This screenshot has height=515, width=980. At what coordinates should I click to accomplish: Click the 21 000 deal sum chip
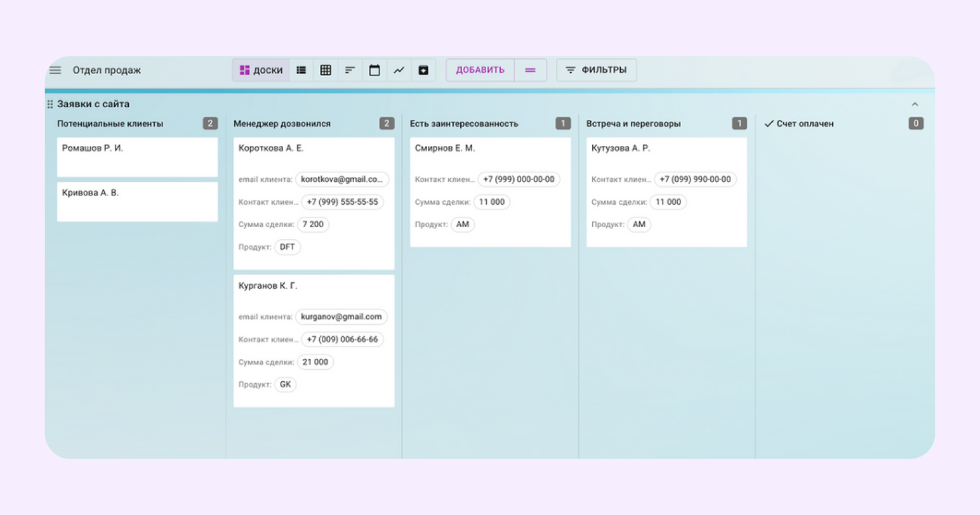(315, 362)
